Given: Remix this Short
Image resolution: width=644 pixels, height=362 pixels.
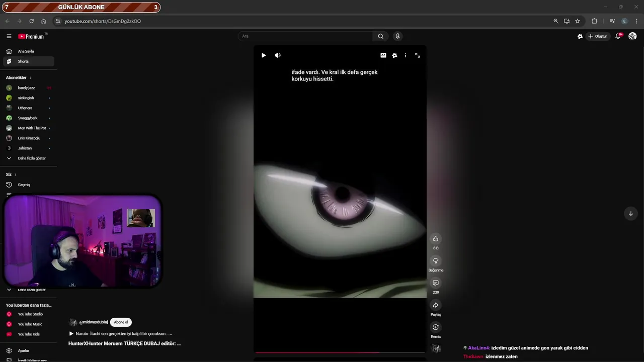Looking at the screenshot, I should (x=436, y=327).
